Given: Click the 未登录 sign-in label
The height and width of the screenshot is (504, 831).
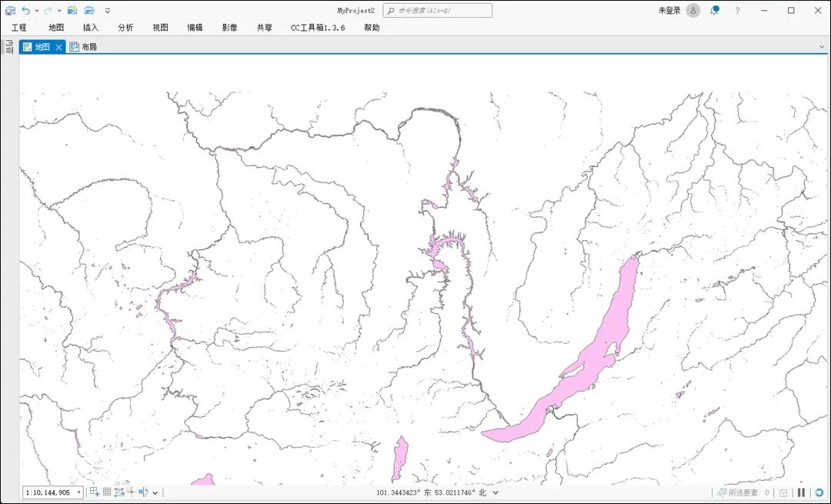Looking at the screenshot, I should [x=669, y=10].
